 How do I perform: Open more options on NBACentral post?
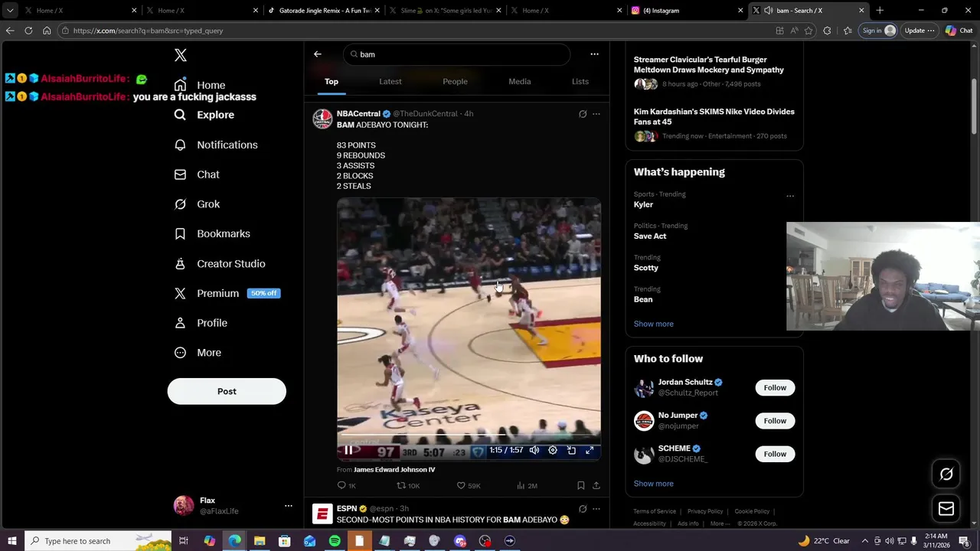pos(596,114)
